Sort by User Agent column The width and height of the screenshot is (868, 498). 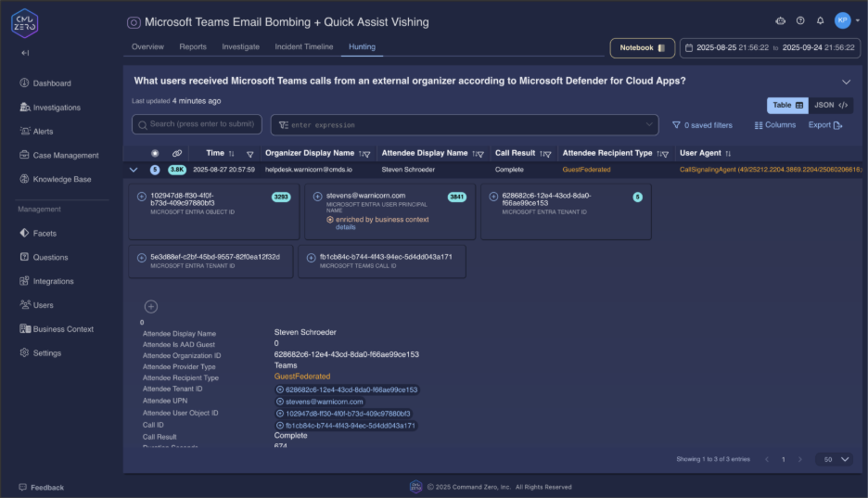pyautogui.click(x=728, y=154)
